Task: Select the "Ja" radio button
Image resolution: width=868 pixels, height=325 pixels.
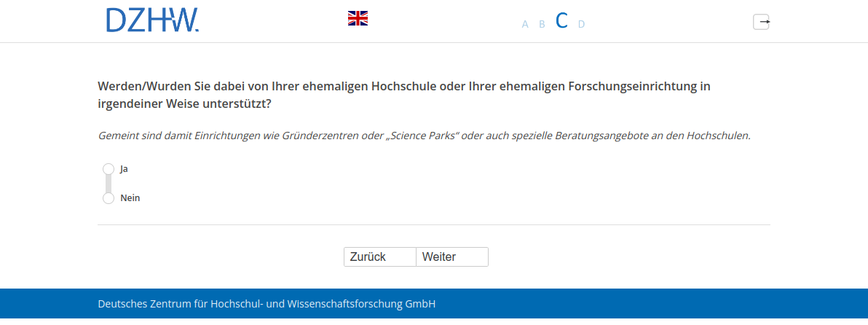Action: point(108,169)
